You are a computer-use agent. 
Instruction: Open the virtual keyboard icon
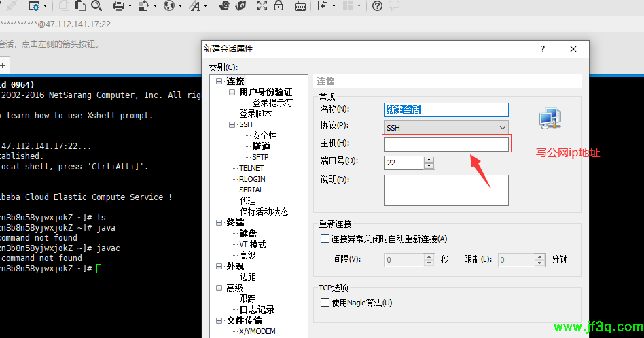click(x=300, y=6)
